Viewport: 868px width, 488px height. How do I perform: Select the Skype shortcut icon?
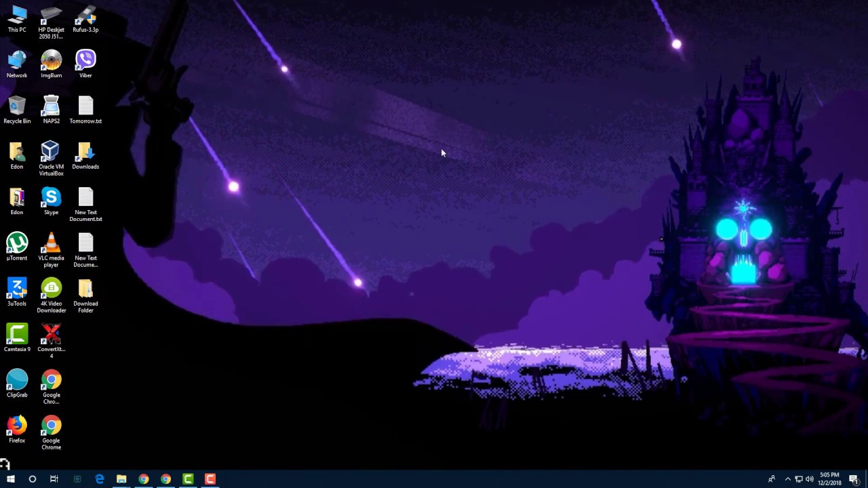51,201
